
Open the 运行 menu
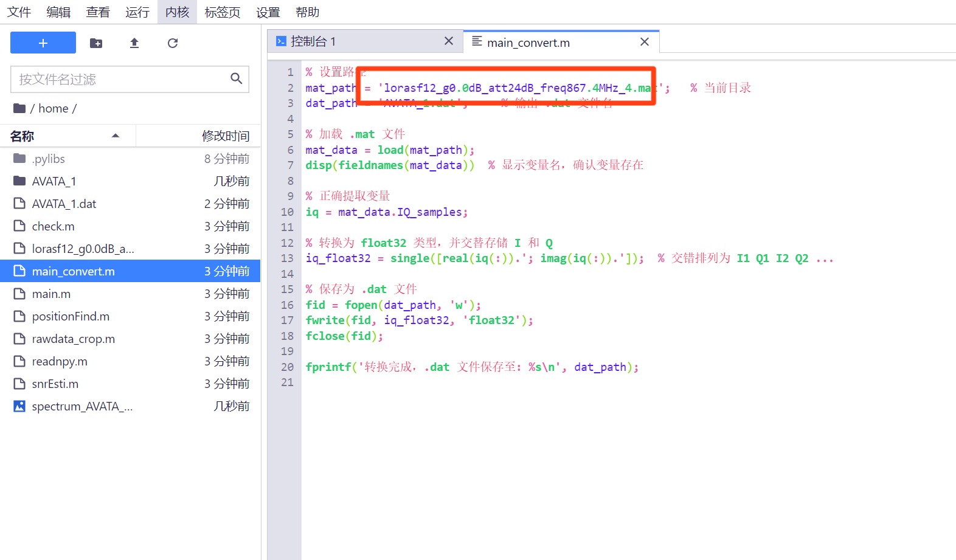pyautogui.click(x=137, y=12)
